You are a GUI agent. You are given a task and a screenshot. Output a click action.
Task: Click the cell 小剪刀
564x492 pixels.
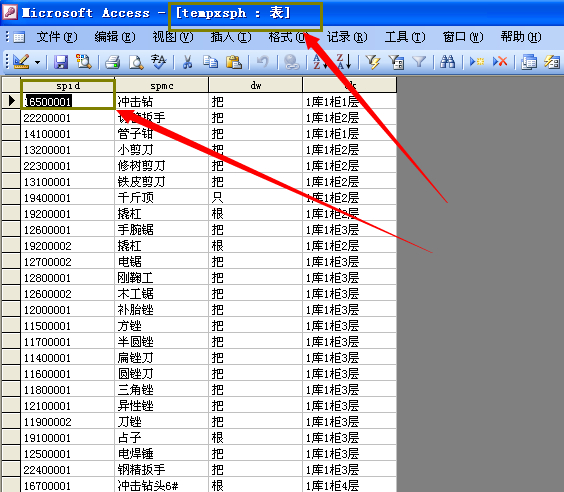coord(162,149)
